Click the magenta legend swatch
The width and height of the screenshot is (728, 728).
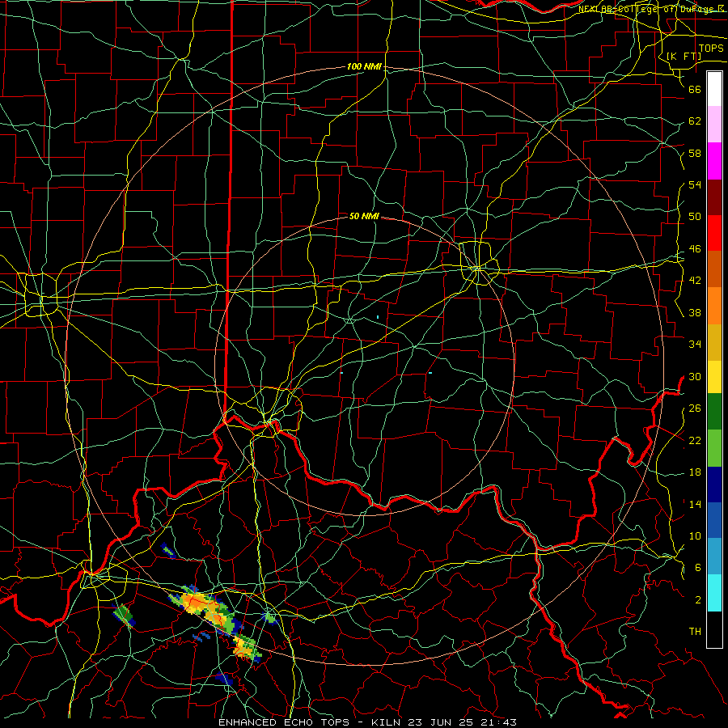click(x=714, y=161)
